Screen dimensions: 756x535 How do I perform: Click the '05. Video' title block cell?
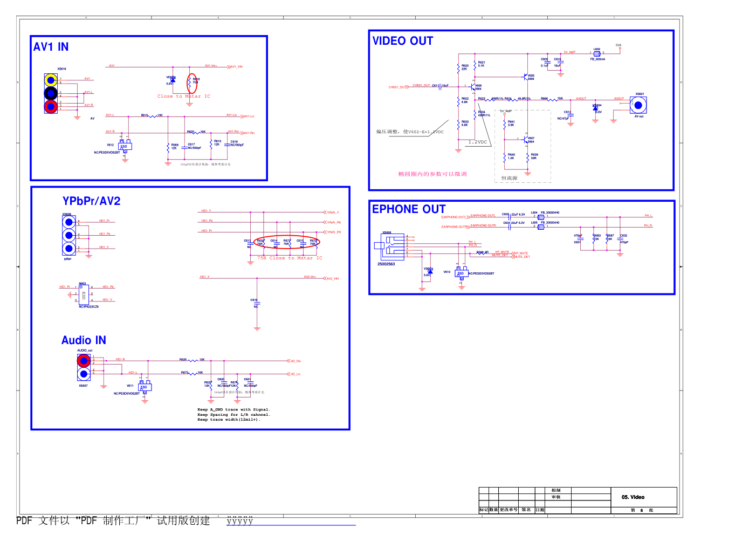[x=633, y=497]
